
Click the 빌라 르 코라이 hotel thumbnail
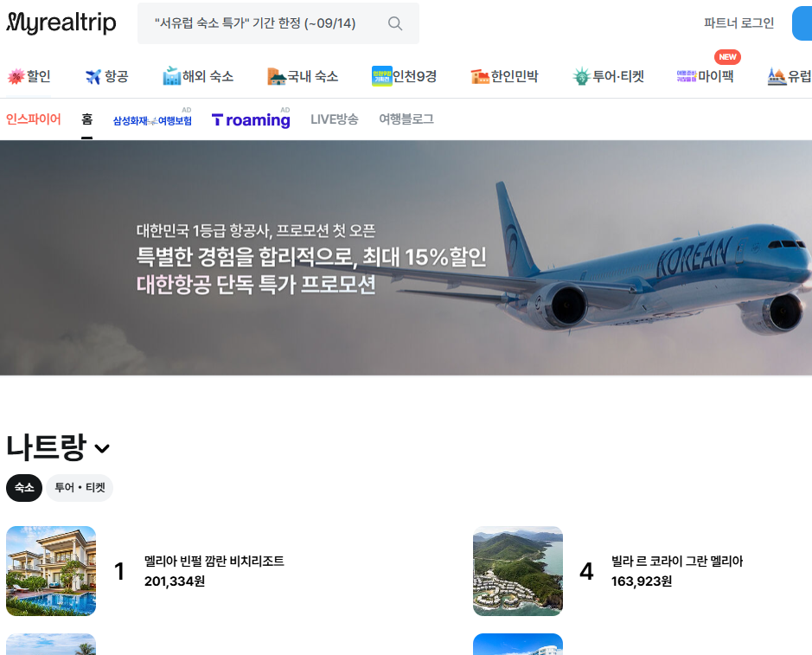[517, 570]
